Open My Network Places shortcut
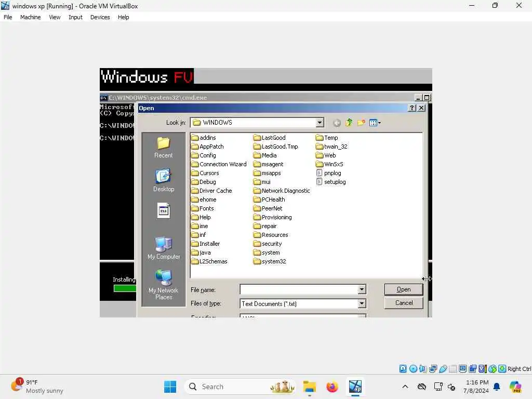Screen dimensions: 532x399 (163, 285)
